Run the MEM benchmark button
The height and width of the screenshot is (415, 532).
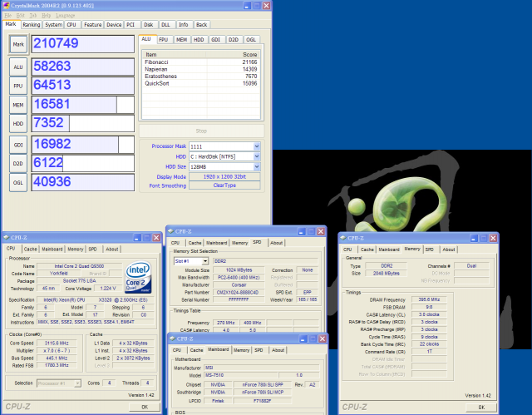(x=18, y=105)
